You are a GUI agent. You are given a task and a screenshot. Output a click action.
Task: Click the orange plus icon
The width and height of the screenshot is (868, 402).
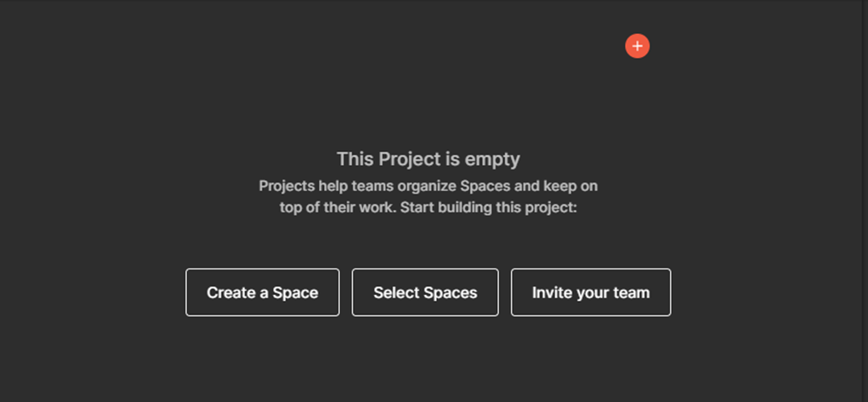[x=637, y=46]
